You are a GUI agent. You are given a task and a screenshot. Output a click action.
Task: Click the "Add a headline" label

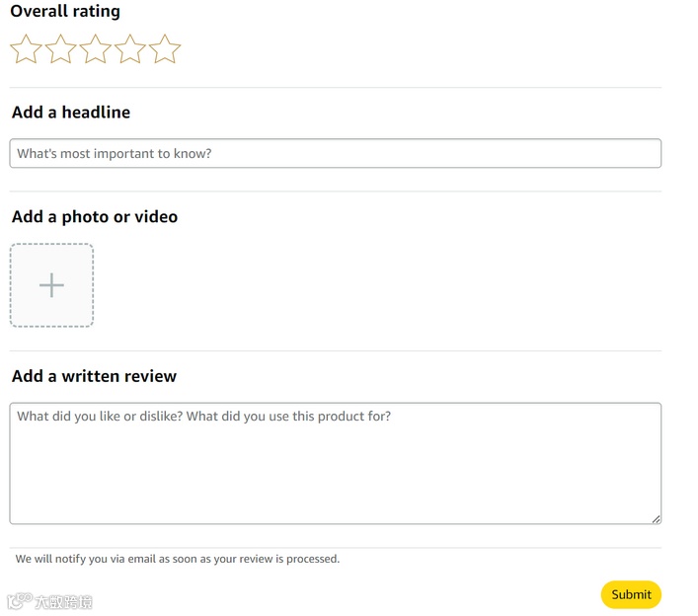[71, 113]
